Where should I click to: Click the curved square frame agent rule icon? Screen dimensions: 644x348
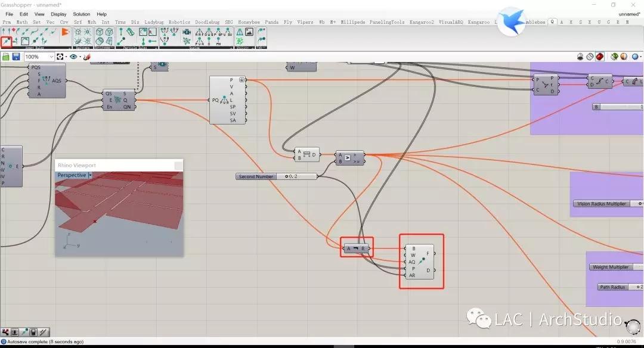click(25, 41)
